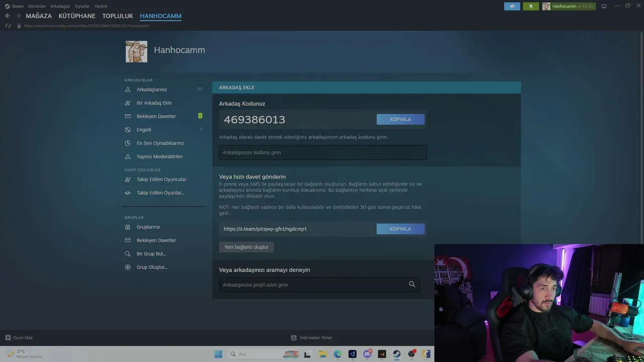Click the friend code 469386013
The image size is (644, 362).
255,120
